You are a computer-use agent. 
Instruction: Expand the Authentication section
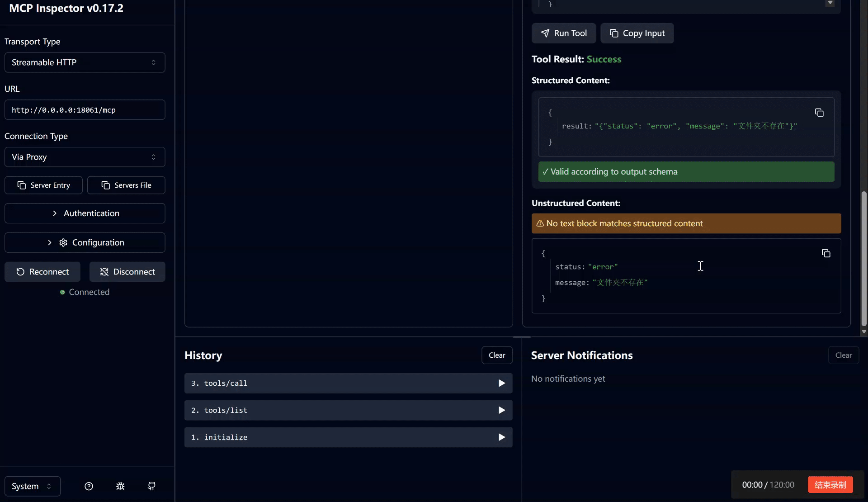click(85, 213)
